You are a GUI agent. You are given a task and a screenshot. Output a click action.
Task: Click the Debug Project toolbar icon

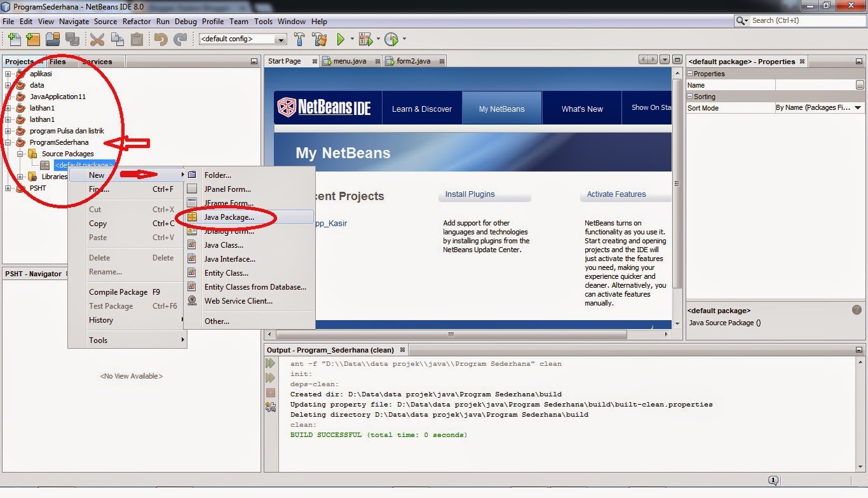(x=365, y=39)
